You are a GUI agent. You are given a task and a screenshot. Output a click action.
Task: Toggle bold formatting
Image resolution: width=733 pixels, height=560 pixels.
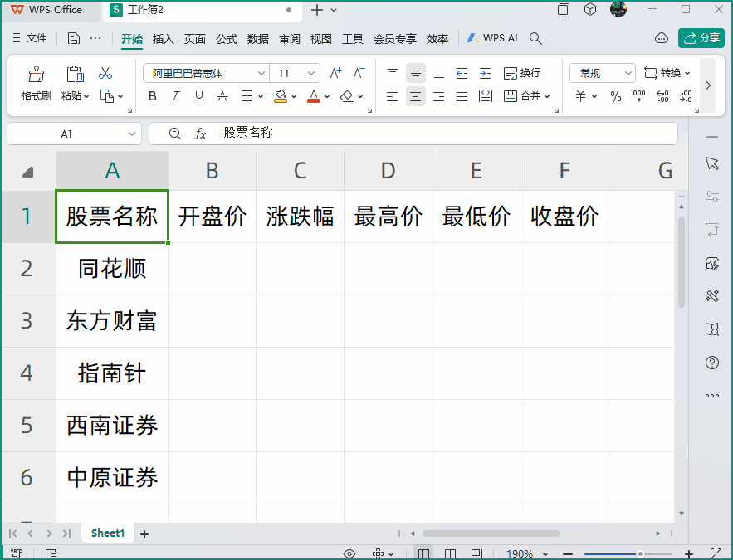(153, 96)
